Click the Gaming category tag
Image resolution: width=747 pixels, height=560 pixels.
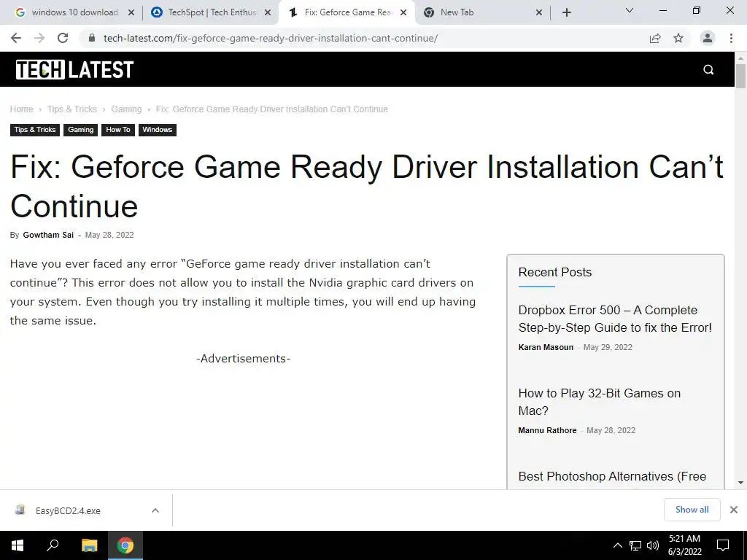point(80,130)
